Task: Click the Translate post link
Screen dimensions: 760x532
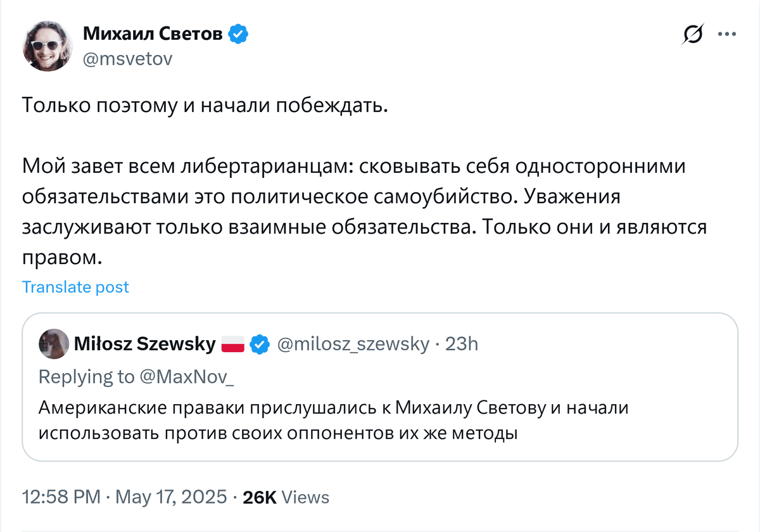Action: coord(75,287)
